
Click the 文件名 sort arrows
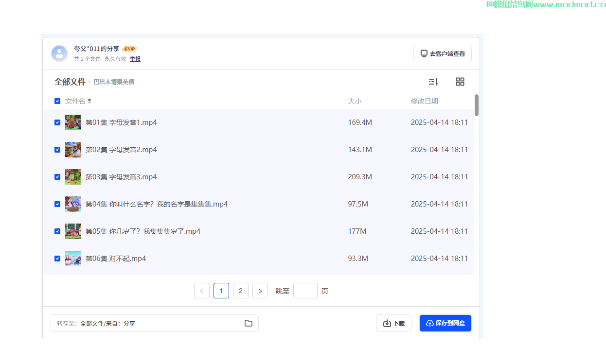point(89,101)
